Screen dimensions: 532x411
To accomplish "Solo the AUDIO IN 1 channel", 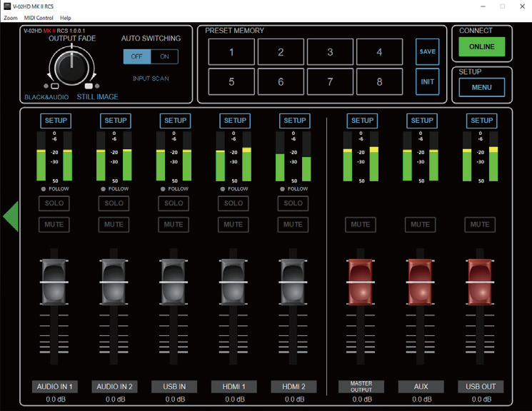I will [54, 203].
